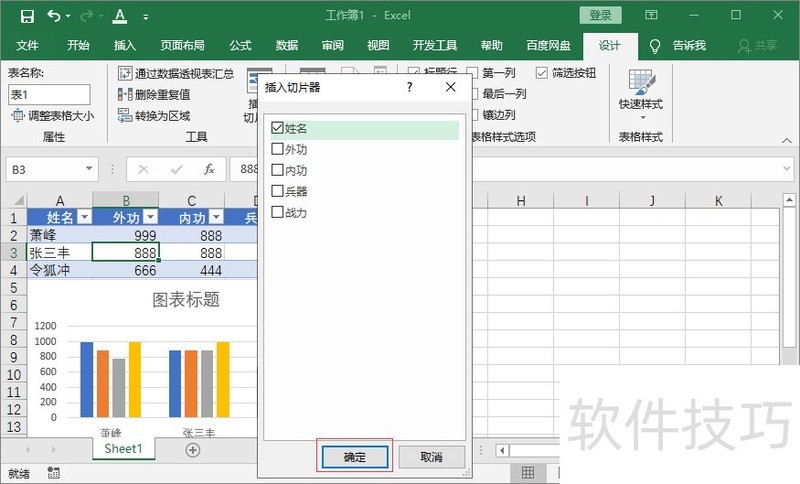Open the 姓名 column filter dropdown
The width and height of the screenshot is (800, 484).
85,218
